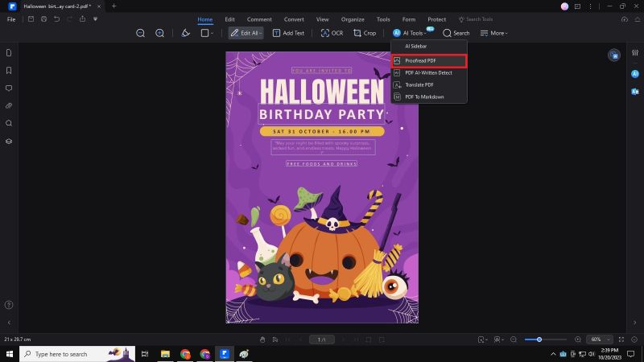Open the layers panel icon
This screenshot has height=362, width=644.
point(9,142)
